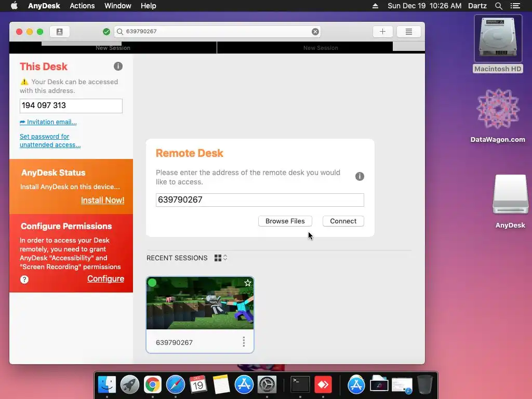Focus the Remote Desk address input
The image size is (532, 399).
pos(260,200)
